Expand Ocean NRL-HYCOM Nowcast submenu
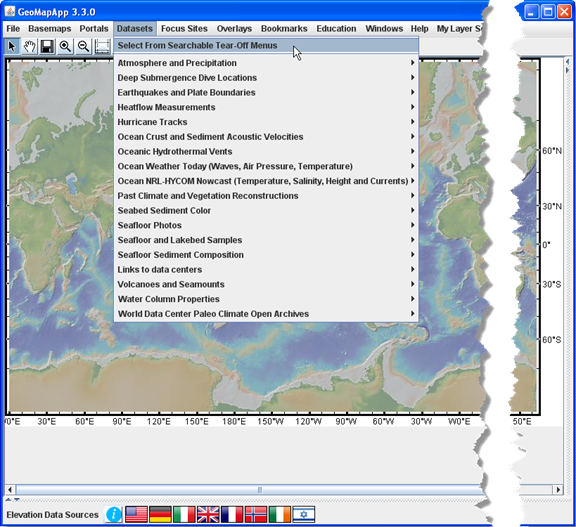Image resolution: width=576 pixels, height=527 pixels. tap(266, 181)
